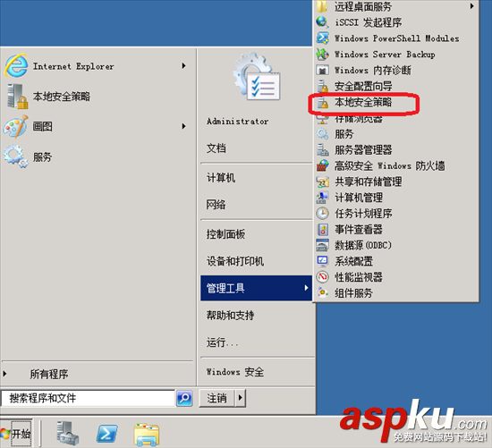Click the 注销 button

tap(217, 398)
